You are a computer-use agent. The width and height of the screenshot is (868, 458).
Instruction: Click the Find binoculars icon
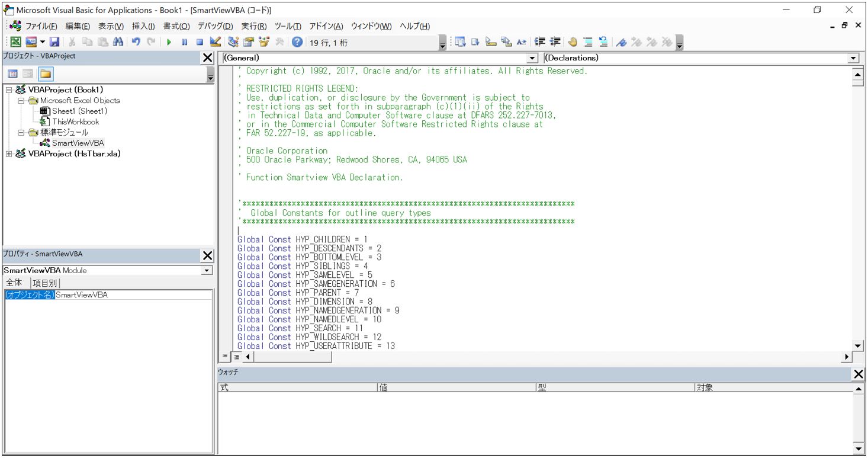point(118,42)
